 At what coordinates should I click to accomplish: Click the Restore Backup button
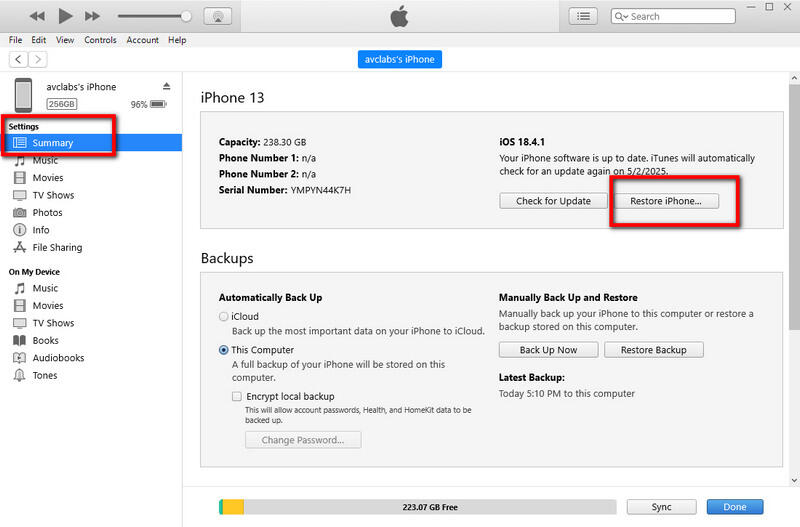point(654,350)
